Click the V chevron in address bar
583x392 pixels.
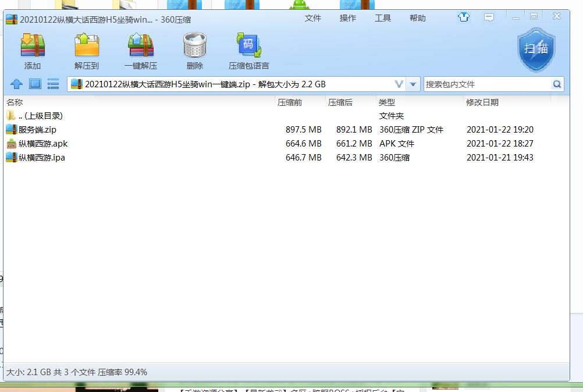coord(399,84)
